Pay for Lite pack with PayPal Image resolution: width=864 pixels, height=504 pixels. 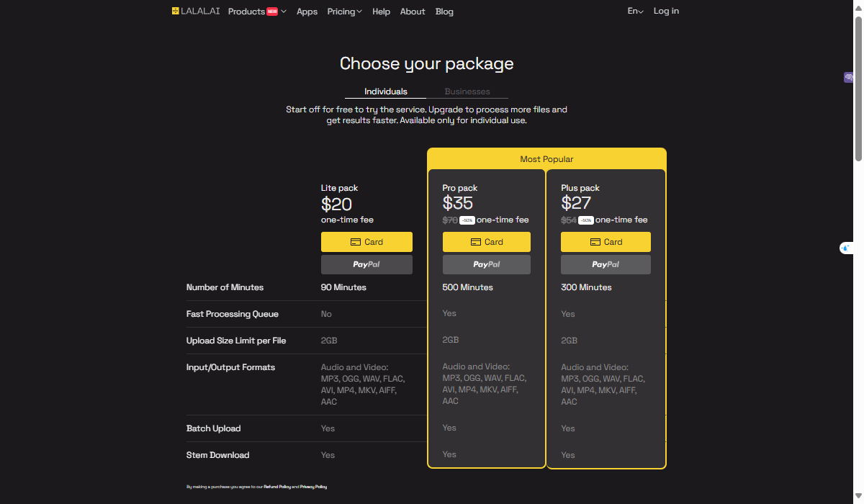point(366,264)
